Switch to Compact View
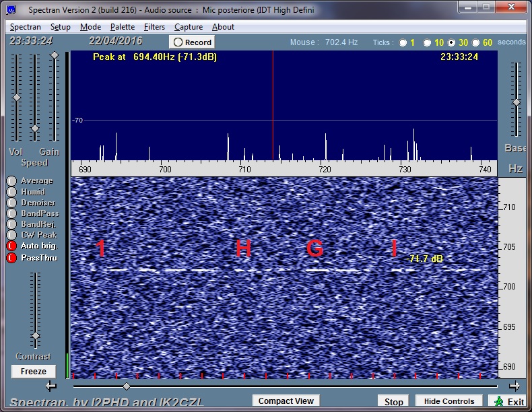The image size is (532, 412). click(286, 401)
